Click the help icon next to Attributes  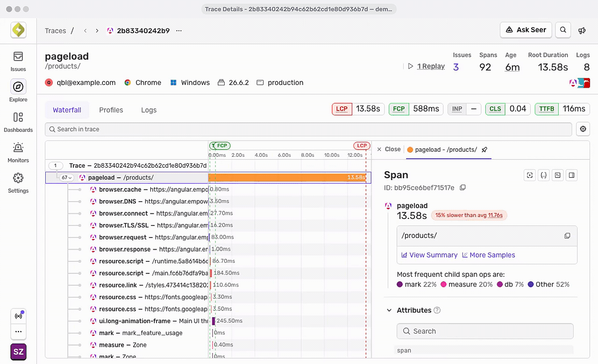437,310
